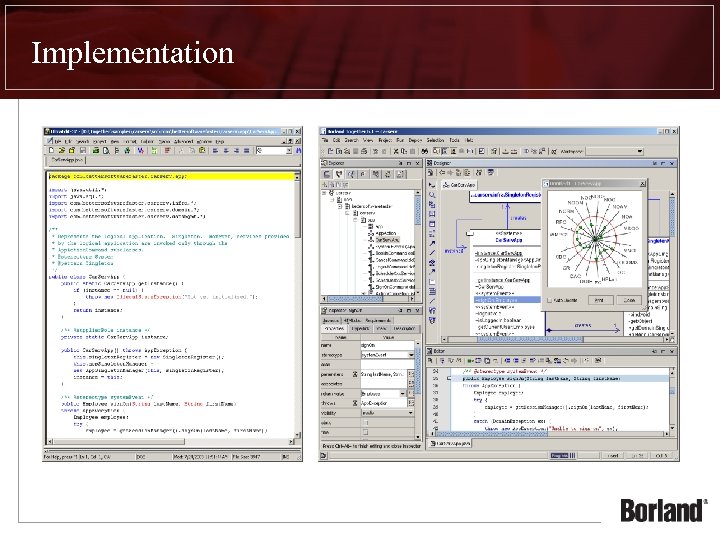
Task: Click the second view icon in the Explorer toolbar
Action: 339,174
